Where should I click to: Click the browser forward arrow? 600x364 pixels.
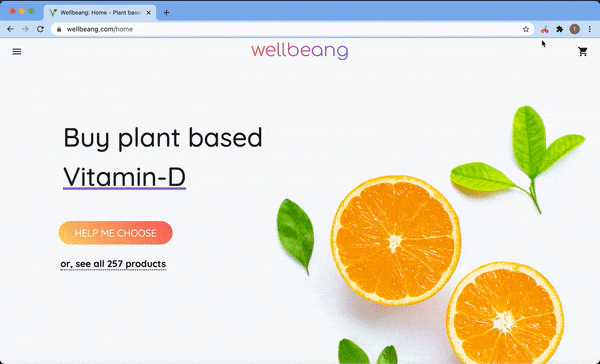click(25, 29)
